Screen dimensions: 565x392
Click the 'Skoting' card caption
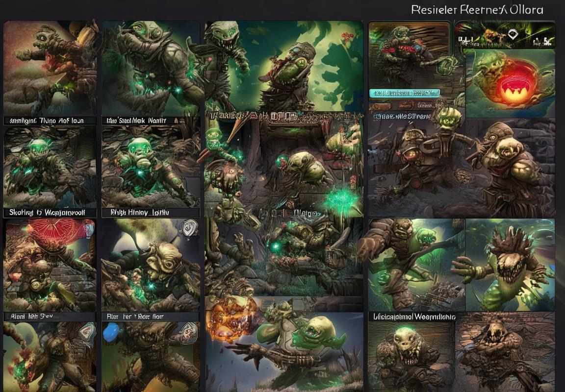click(47, 212)
